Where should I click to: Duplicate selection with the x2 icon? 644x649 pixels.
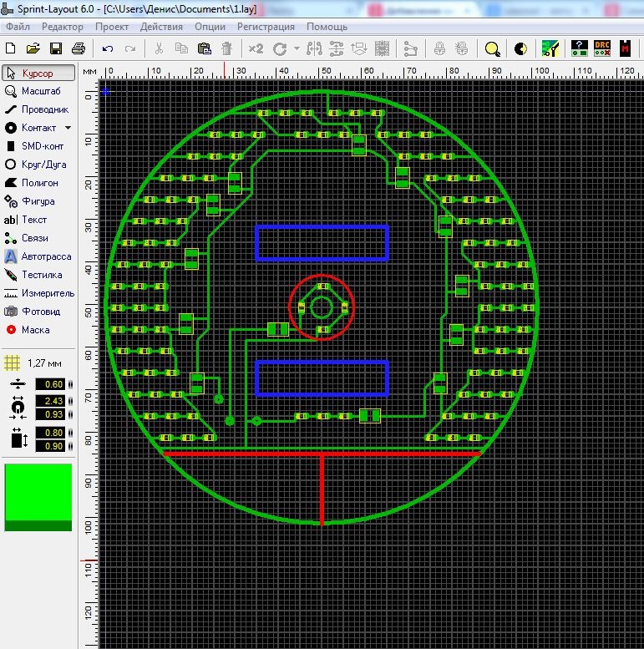click(x=256, y=48)
